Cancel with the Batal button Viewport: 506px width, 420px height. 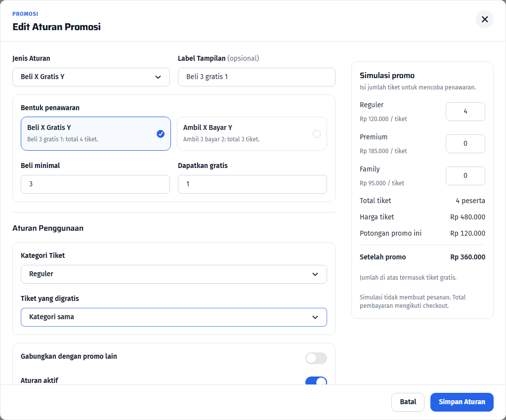[x=408, y=402]
